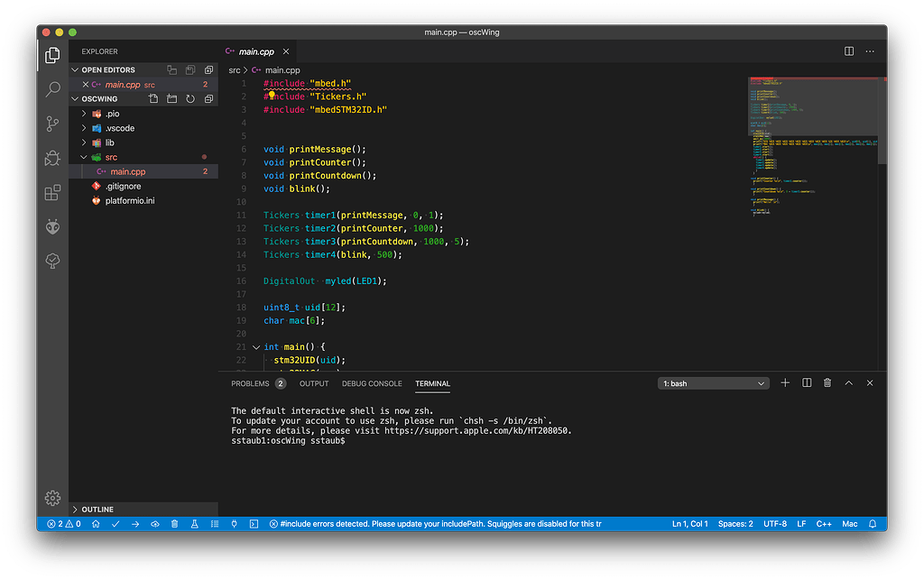Refresh the OSCWING explorer tree
This screenshot has height=579, width=924.
(x=190, y=98)
